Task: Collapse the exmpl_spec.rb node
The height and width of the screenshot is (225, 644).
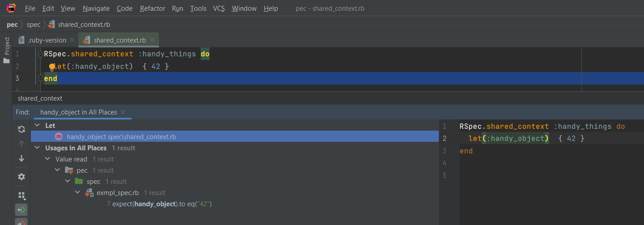Action: [77, 192]
